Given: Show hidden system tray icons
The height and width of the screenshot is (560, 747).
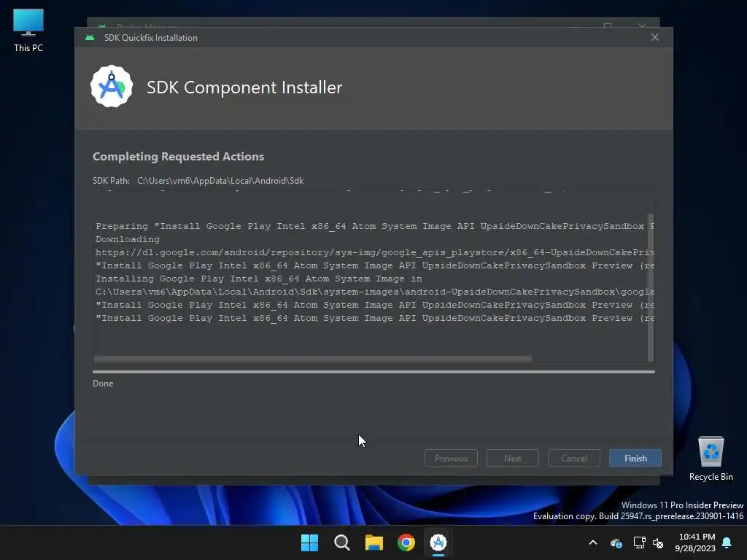Looking at the screenshot, I should click(593, 542).
